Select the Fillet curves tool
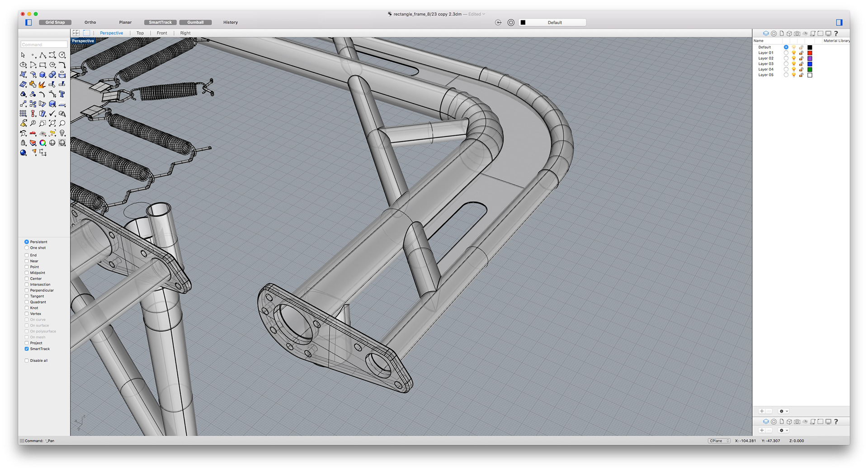 (62, 65)
